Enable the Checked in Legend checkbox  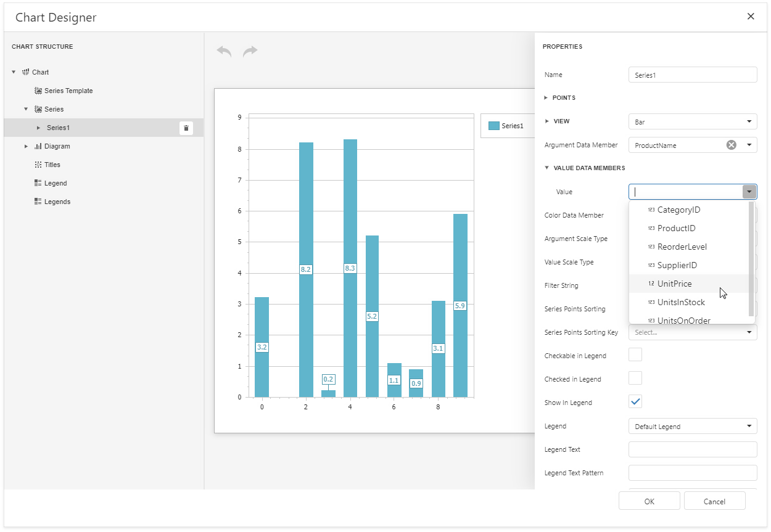pyautogui.click(x=635, y=378)
